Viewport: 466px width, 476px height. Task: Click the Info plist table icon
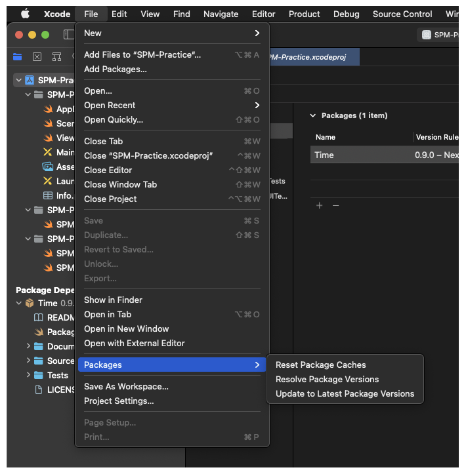[48, 195]
